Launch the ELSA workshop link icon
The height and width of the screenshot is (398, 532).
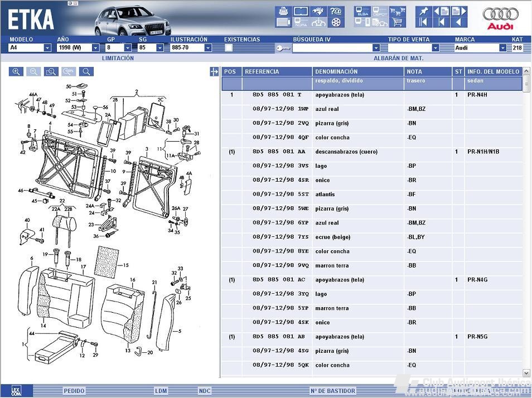362,11
